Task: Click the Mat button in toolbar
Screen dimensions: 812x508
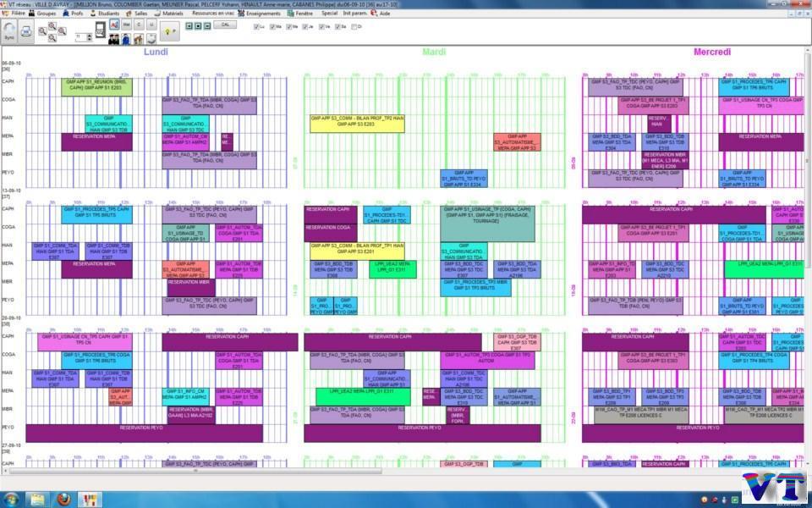Action: click(x=127, y=25)
